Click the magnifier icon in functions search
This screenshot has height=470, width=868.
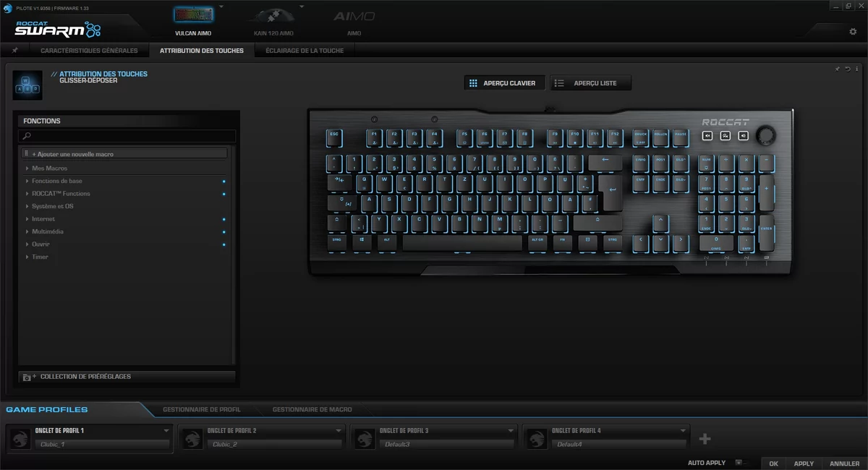point(27,136)
